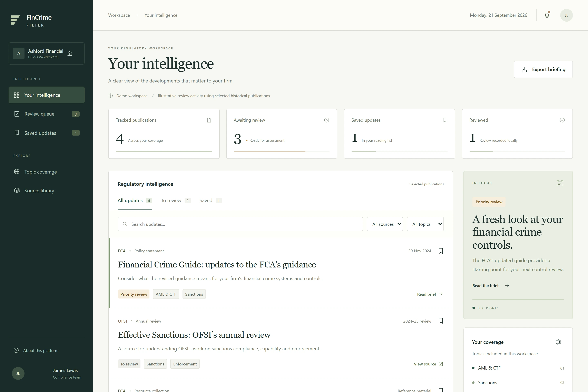588x392 pixels.
Task: Open Effective Sanctions: OFSI's annual review title
Action: (x=194, y=335)
